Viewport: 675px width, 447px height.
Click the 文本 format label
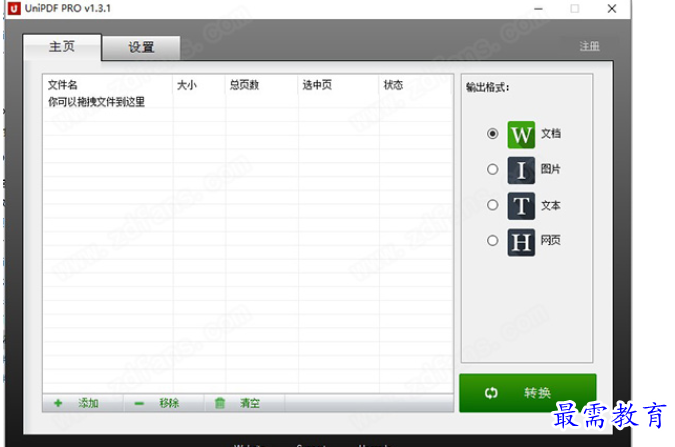pyautogui.click(x=551, y=205)
